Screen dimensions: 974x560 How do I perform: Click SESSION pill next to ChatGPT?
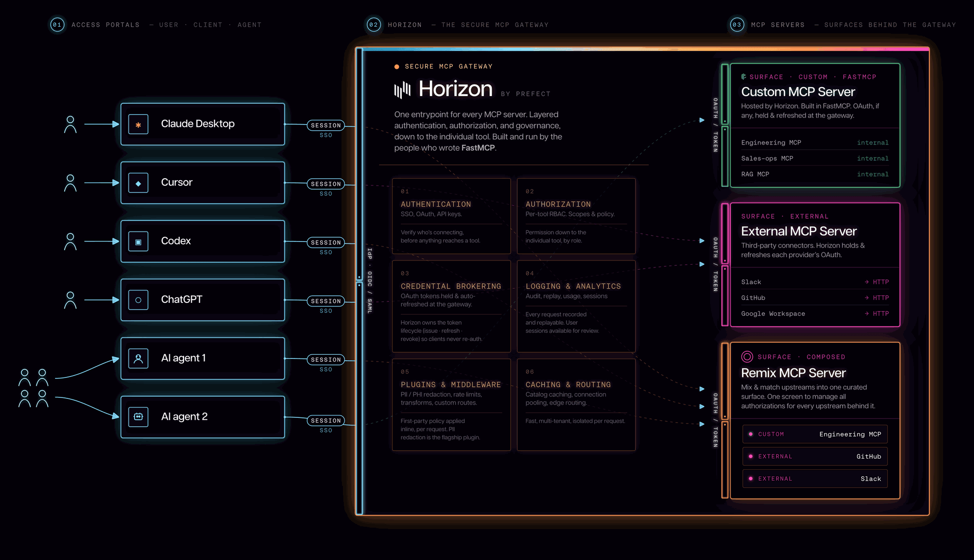[x=326, y=301]
